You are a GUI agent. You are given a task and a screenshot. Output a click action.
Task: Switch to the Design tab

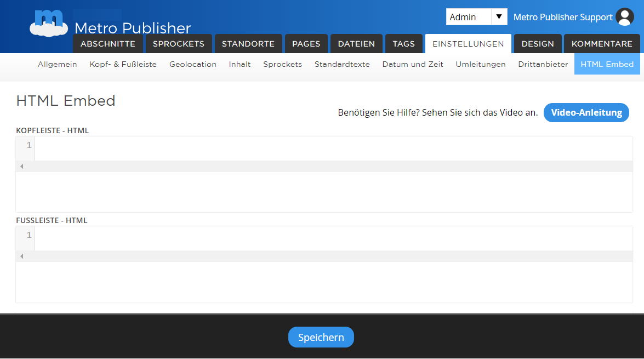(x=538, y=43)
